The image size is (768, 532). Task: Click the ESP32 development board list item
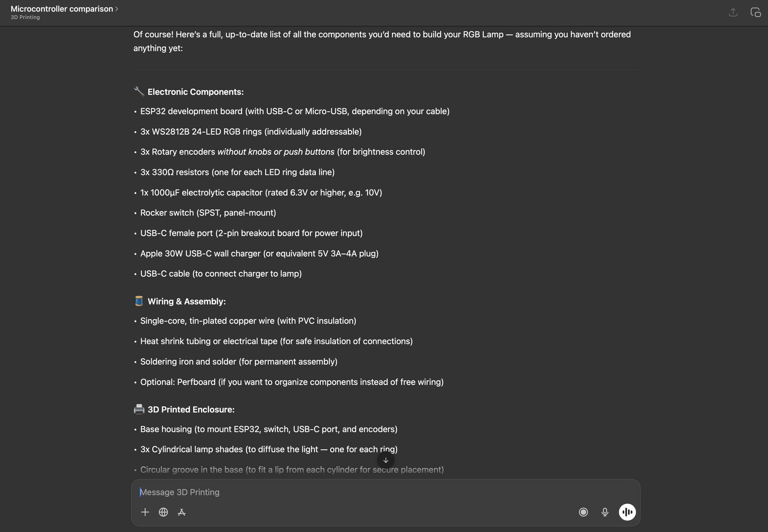[295, 111]
